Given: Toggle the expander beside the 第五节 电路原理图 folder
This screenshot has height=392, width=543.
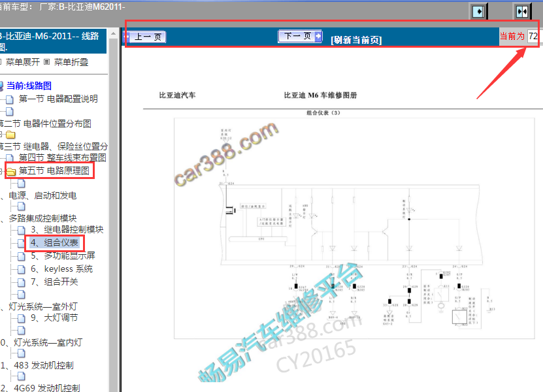Looking at the screenshot, I should point(1,171).
